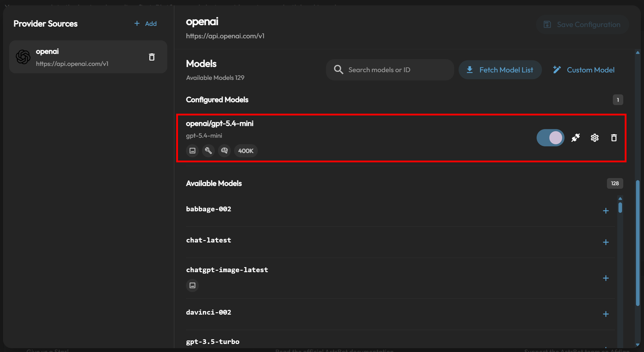
Task: Click the https://api.openai.com/v1 header URL
Action: (225, 36)
